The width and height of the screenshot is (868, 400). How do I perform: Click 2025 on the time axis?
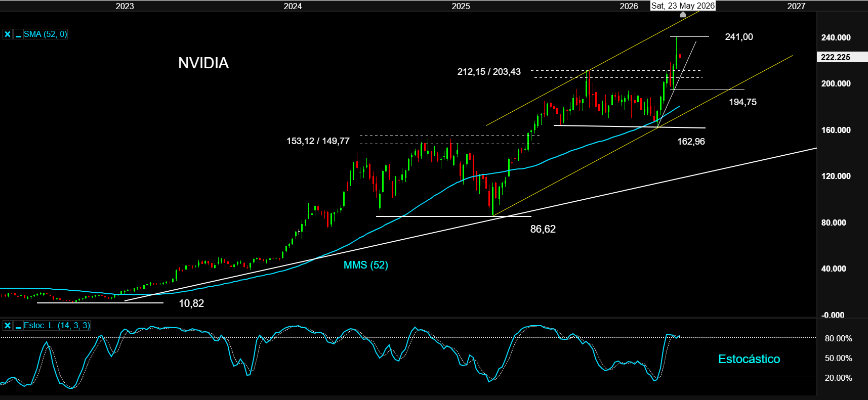click(461, 6)
